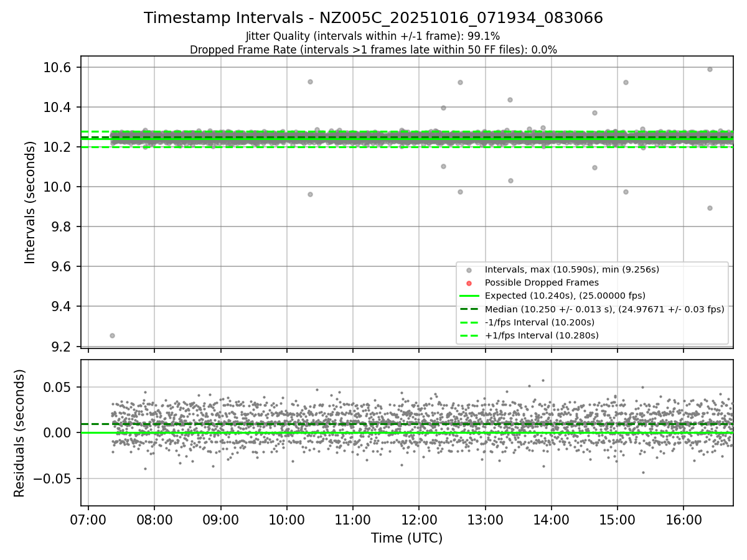
Task: Click the "9.8" y-axis tick label
Action: (61, 226)
